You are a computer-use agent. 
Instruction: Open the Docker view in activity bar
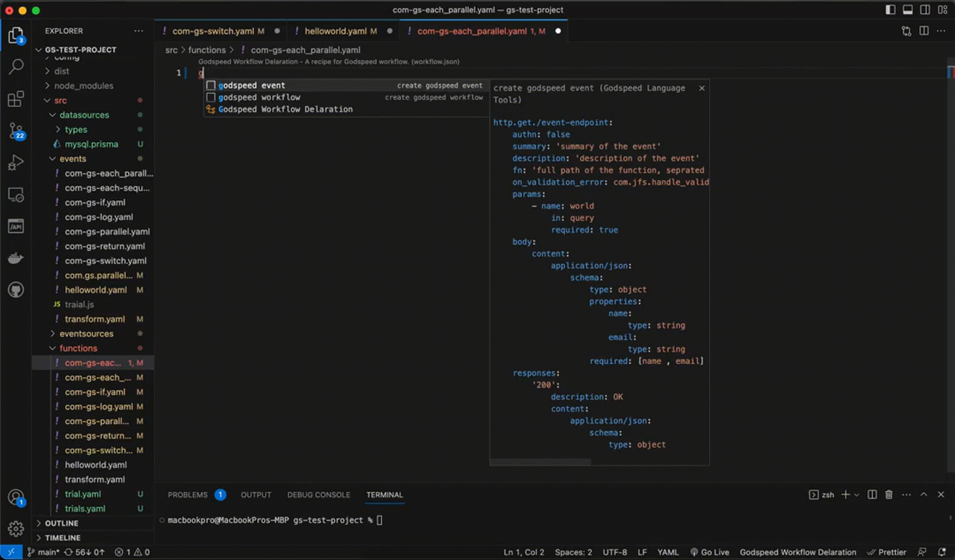coord(16,258)
